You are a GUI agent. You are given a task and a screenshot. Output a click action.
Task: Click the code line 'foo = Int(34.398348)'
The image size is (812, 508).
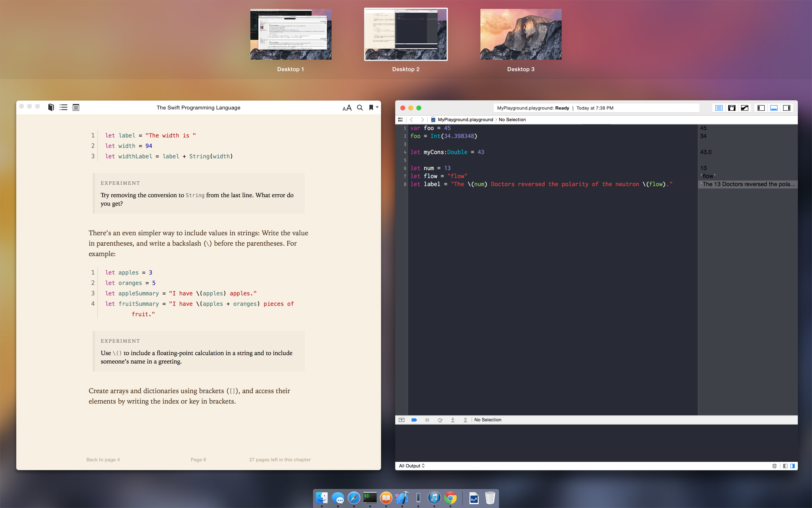[x=444, y=136]
